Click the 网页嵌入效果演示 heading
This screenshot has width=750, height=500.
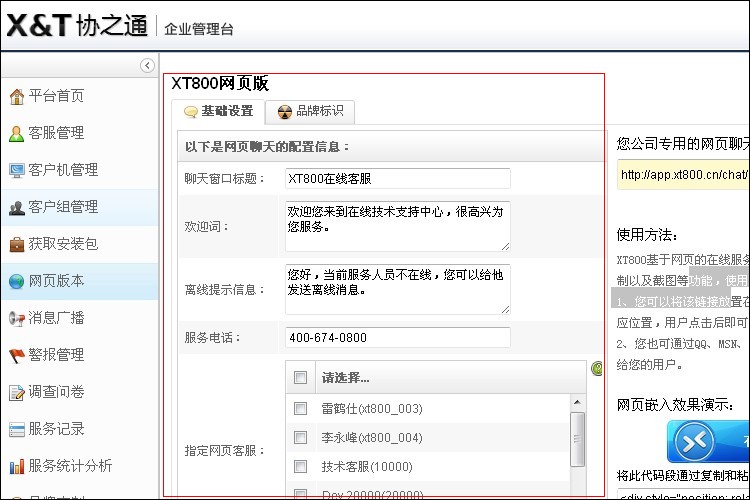coord(675,405)
